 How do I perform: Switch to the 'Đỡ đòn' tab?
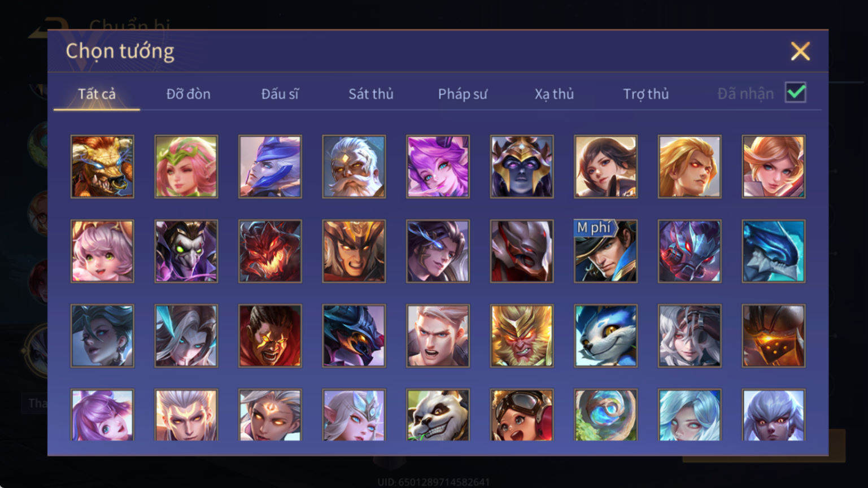188,94
